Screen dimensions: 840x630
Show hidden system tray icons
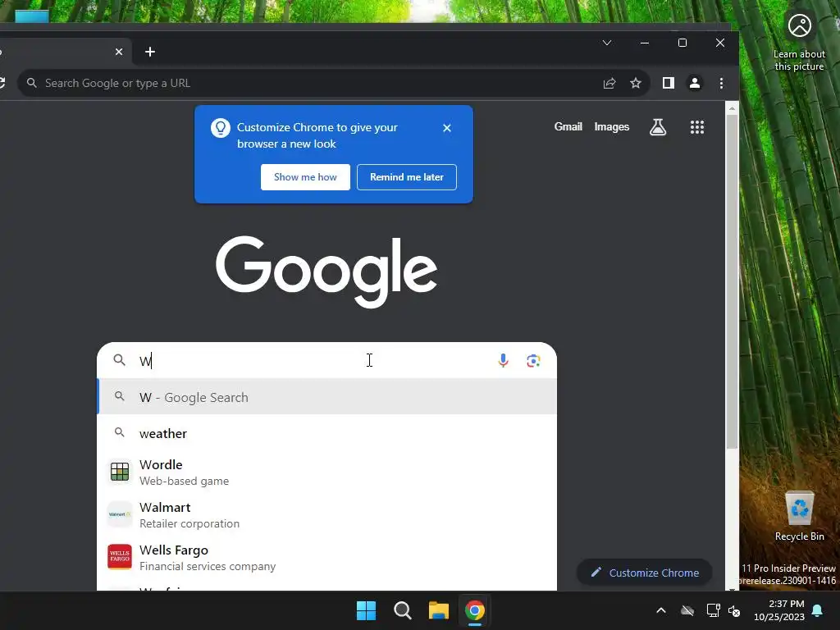point(661,610)
